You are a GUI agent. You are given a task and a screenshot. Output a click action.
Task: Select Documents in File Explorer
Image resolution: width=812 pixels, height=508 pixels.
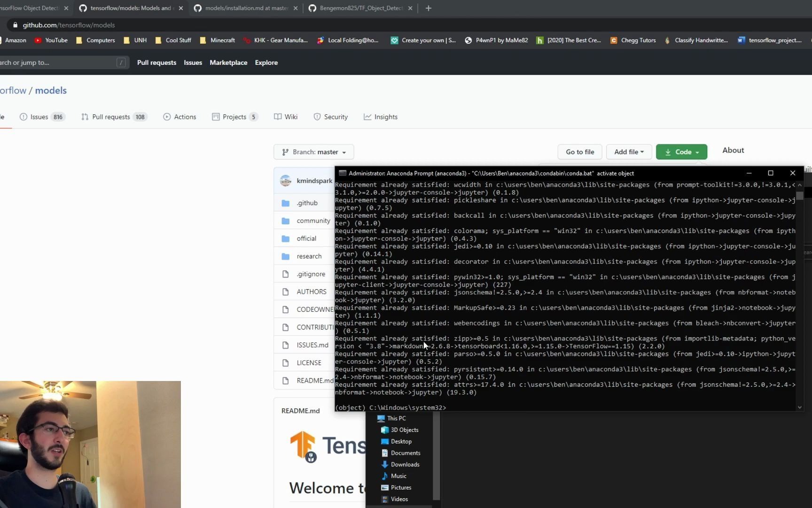coord(401,453)
